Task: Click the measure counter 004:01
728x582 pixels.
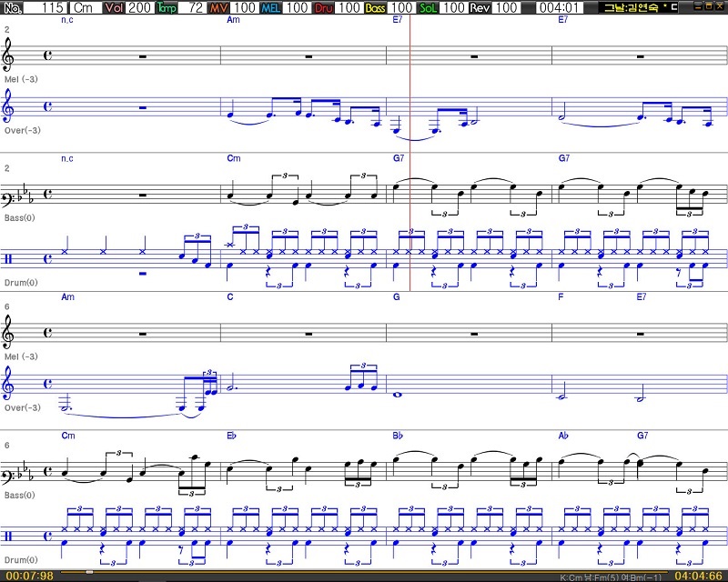Action: [560, 7]
